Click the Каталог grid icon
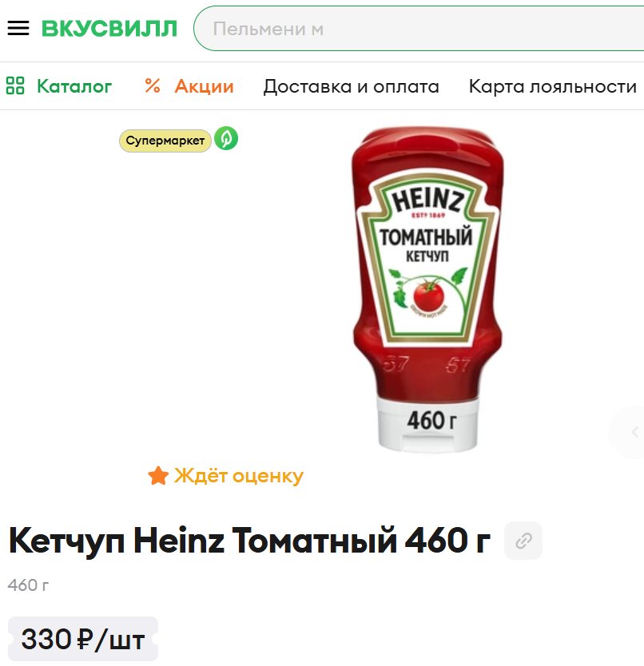Screen dimensions: 644x666 pyautogui.click(x=15, y=85)
